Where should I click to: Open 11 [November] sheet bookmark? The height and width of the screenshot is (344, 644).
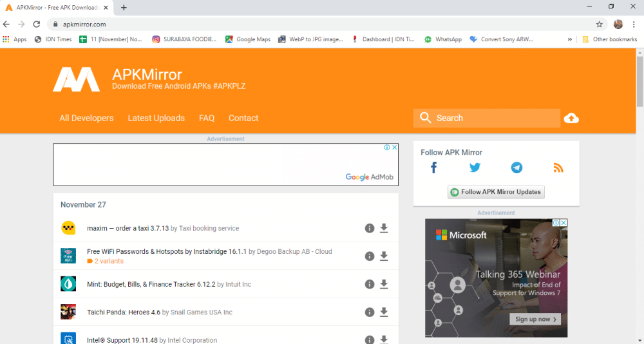coord(111,39)
